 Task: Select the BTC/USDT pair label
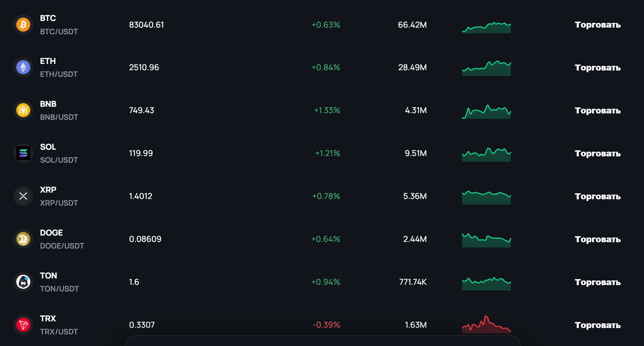point(59,32)
